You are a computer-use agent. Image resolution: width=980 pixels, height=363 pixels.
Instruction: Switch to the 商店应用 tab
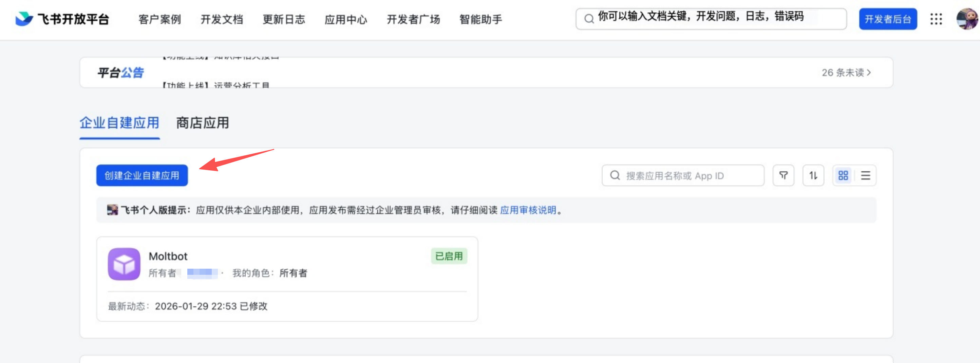[202, 123]
